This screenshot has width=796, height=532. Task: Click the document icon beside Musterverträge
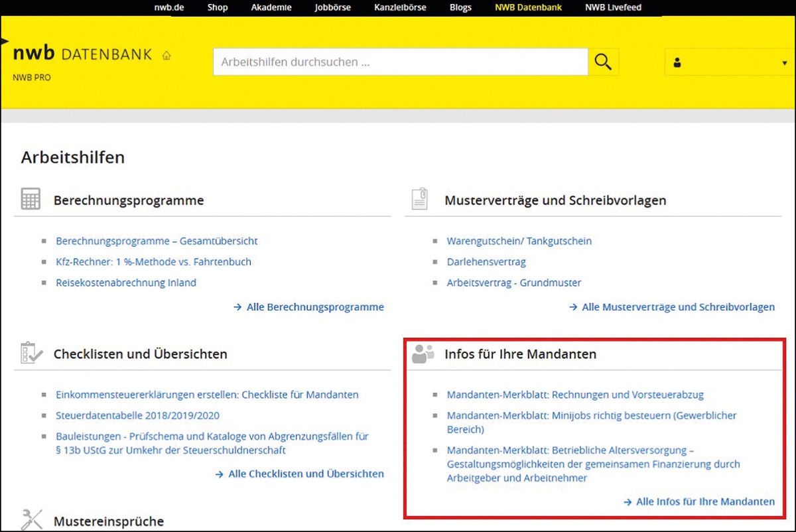(x=420, y=200)
